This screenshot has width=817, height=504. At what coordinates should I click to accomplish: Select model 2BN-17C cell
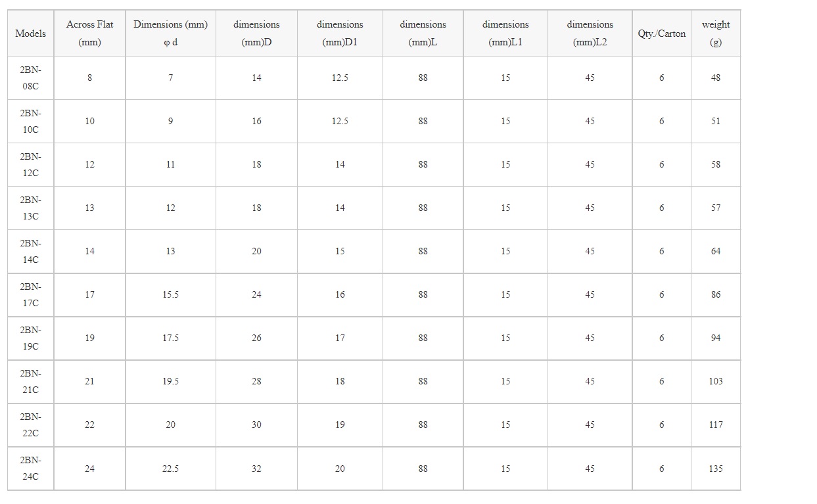point(31,294)
